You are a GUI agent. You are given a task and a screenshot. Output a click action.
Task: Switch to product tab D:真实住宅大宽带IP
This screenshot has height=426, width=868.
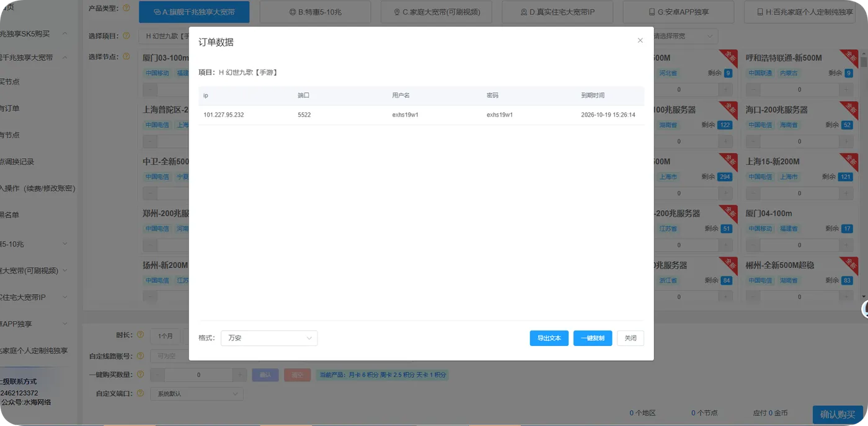coord(557,12)
